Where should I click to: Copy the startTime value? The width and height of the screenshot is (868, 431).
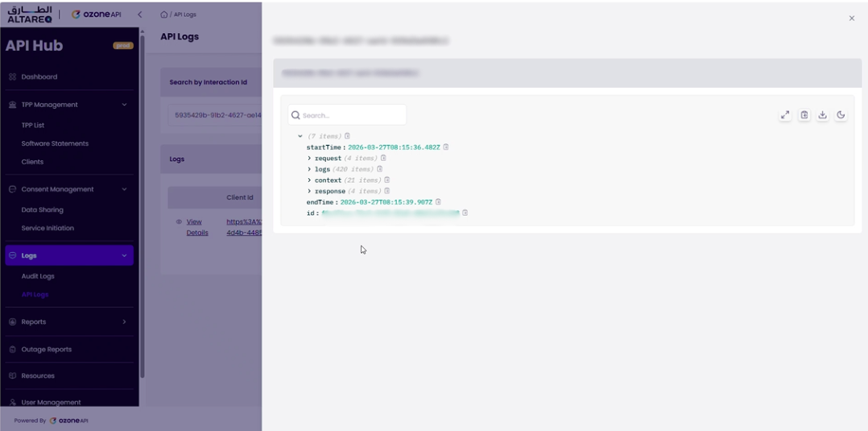tap(445, 147)
